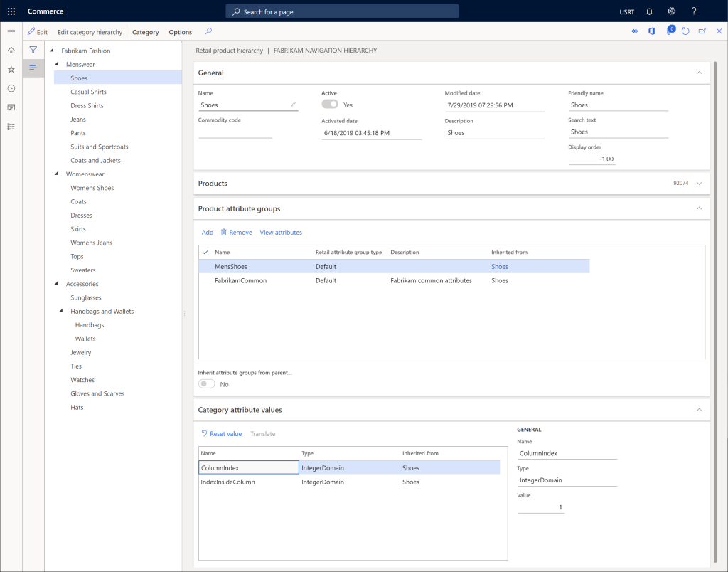Collapse the Womenswear tree node
This screenshot has width=728, height=572.
coord(56,174)
